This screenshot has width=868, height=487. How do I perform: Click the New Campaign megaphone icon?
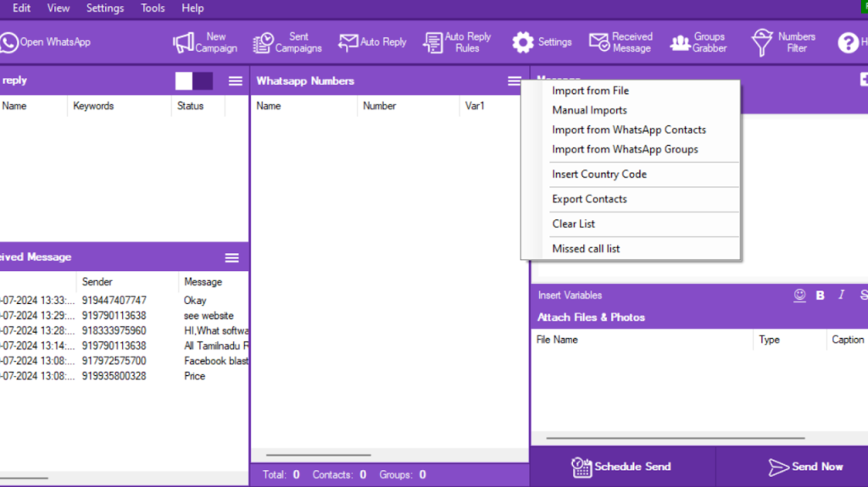coord(183,42)
